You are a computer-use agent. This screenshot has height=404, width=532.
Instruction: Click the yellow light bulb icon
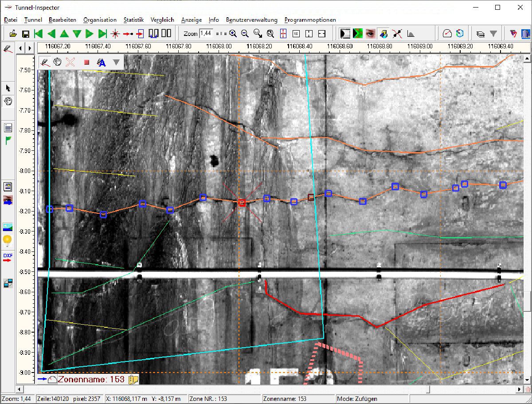coord(8,241)
